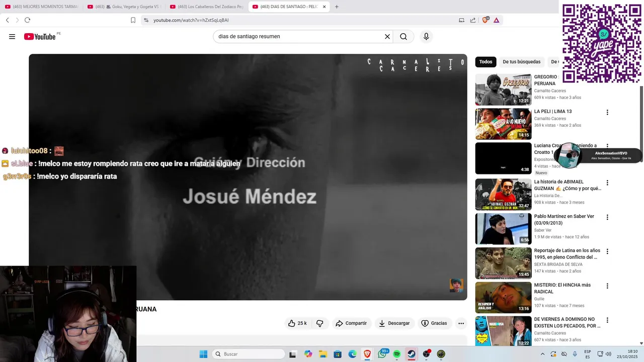Go back with the browser back arrow
644x362 pixels.
coord(7,20)
